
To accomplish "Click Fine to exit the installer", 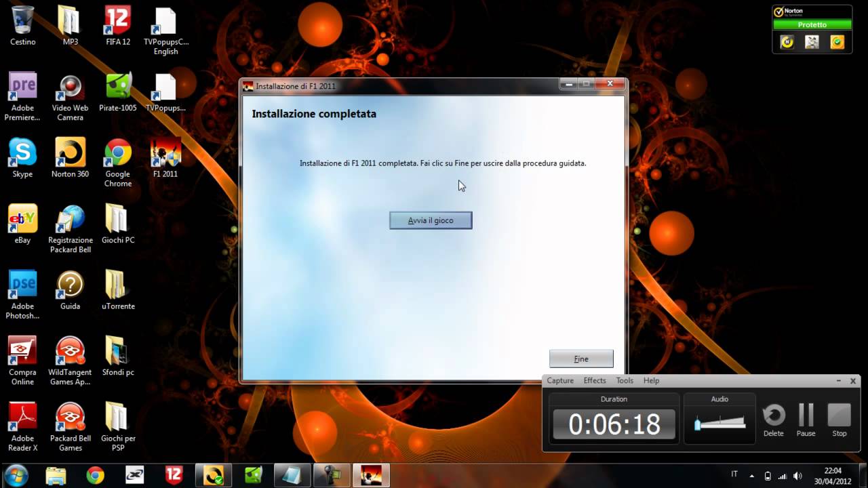I will [581, 359].
